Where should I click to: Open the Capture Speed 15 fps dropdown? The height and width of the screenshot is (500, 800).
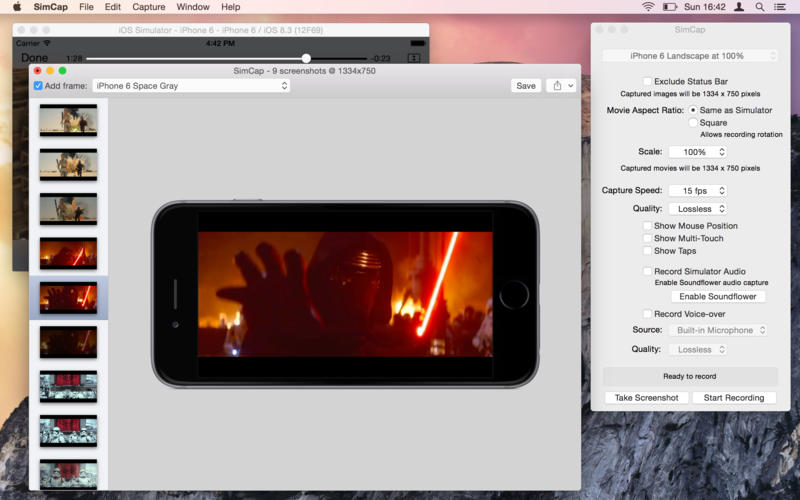(697, 190)
